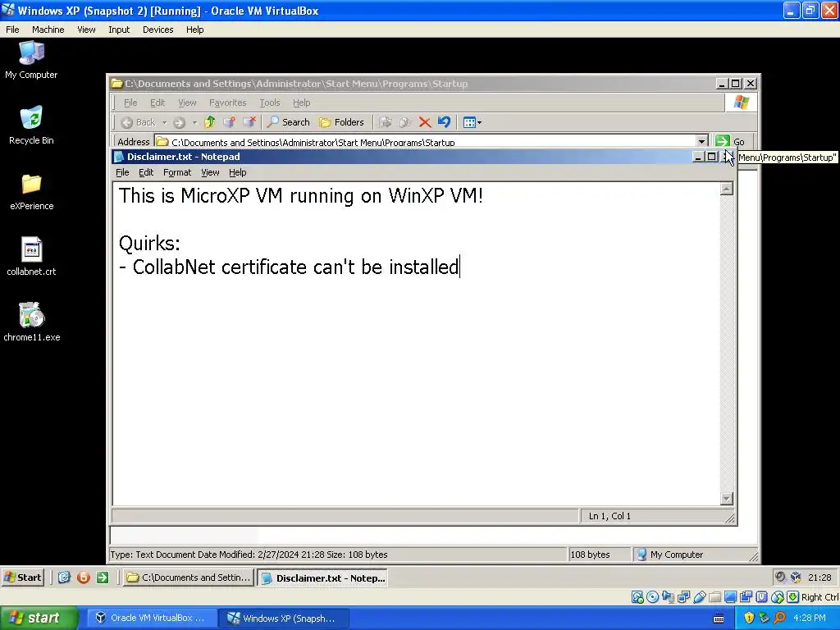Open Explorer's Tools menu
This screenshot has width=840, height=630.
[269, 103]
